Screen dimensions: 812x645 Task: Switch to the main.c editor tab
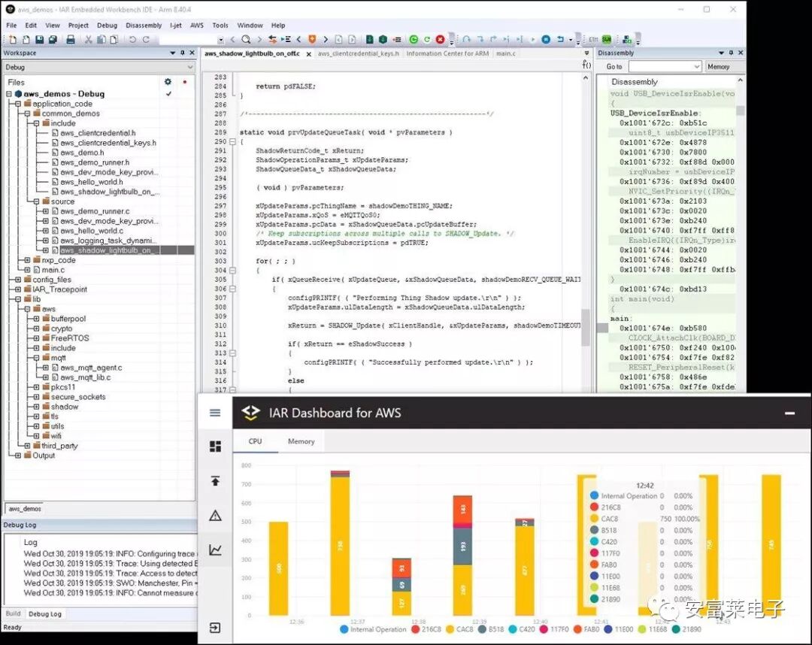pos(505,53)
